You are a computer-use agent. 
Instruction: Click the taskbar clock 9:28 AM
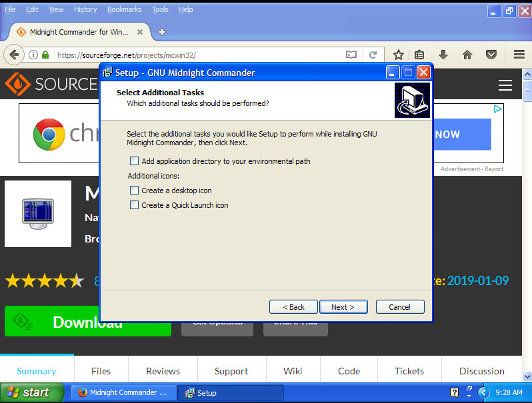click(x=509, y=392)
